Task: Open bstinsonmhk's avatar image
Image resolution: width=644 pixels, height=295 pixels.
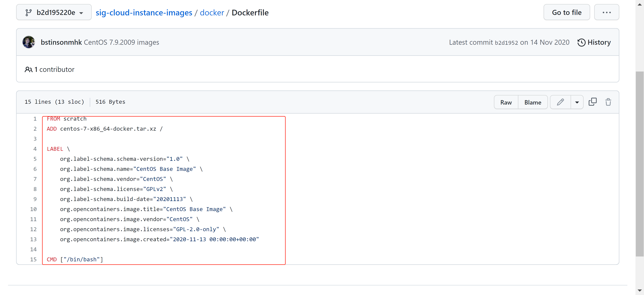Action: tap(29, 42)
